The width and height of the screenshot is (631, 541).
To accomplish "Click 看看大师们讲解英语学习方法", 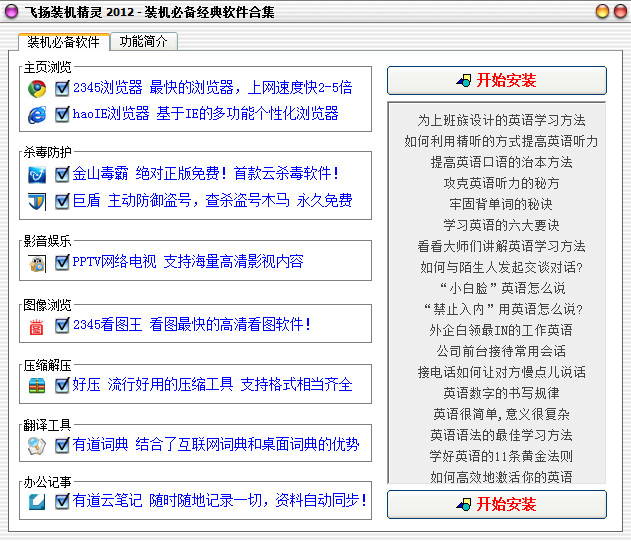I will point(501,246).
